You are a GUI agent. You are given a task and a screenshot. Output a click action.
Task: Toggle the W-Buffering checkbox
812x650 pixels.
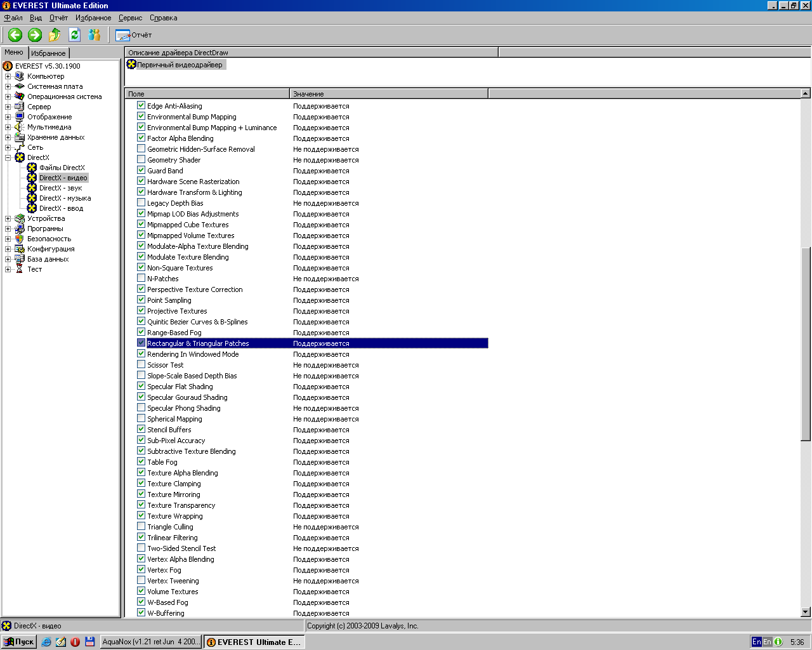point(141,613)
